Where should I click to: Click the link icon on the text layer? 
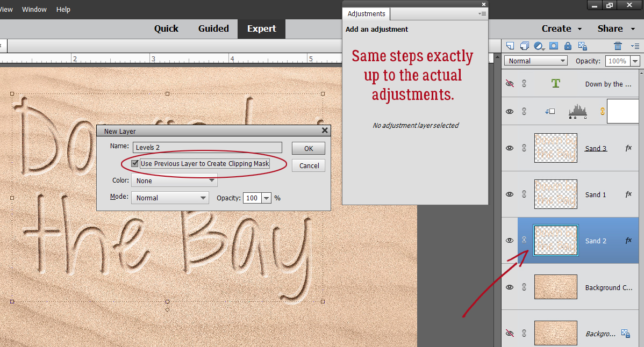[x=524, y=84]
